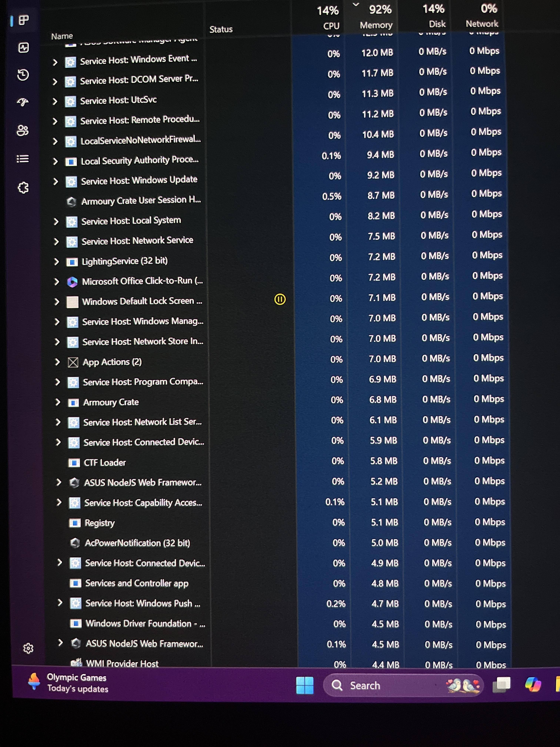Expand Service Host: Network List Service
Viewport: 560px width, 747px height.
[x=58, y=422]
